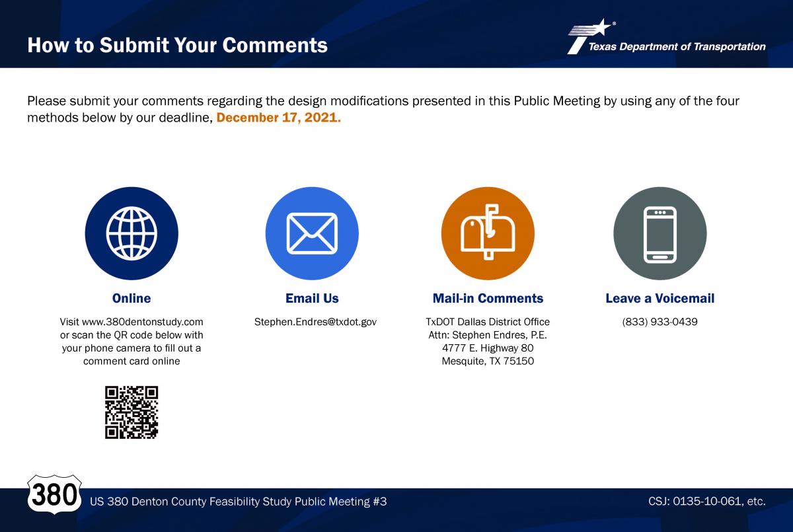This screenshot has height=532, width=793.
Task: Select the Online heading
Action: (x=132, y=298)
